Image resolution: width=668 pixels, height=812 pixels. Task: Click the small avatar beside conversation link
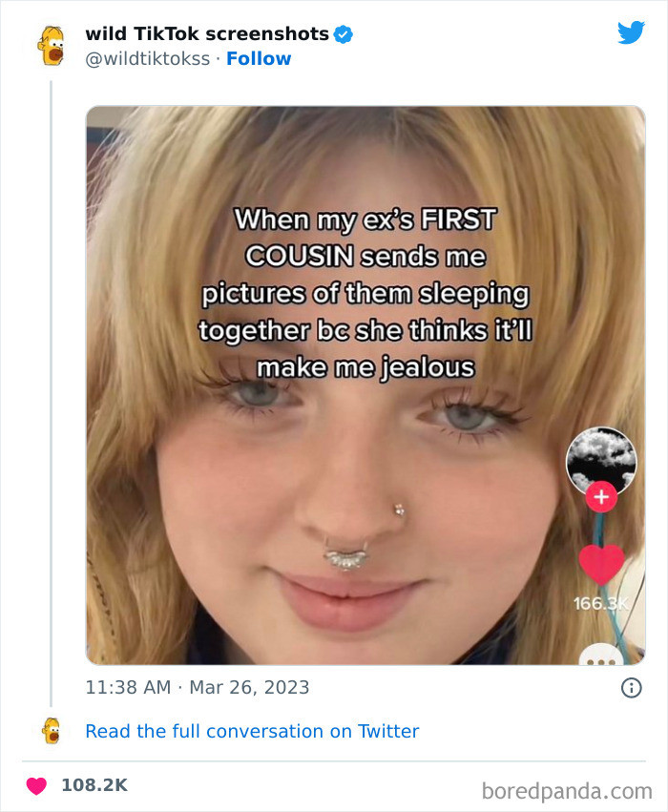[x=51, y=731]
